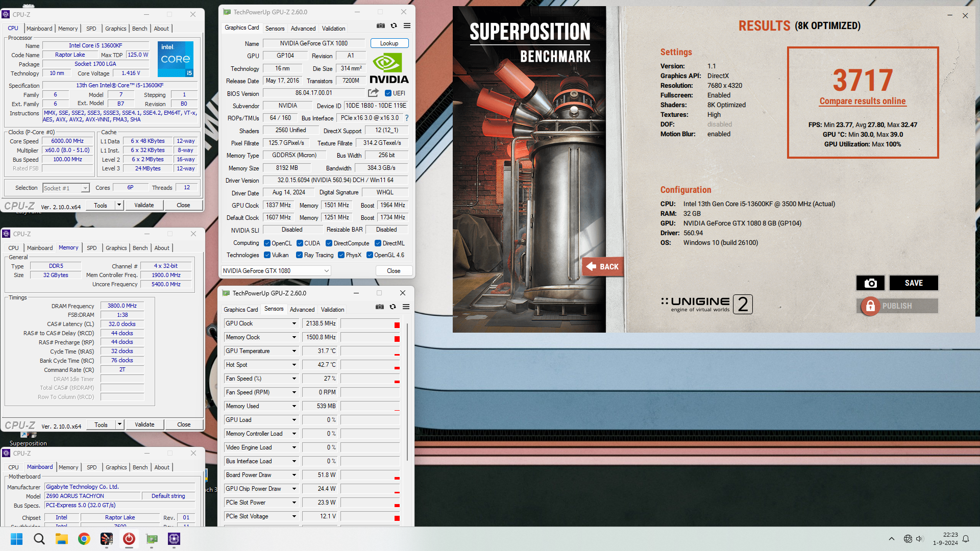
Task: Toggle OpenGL 4.6 checkbox
Action: [370, 255]
